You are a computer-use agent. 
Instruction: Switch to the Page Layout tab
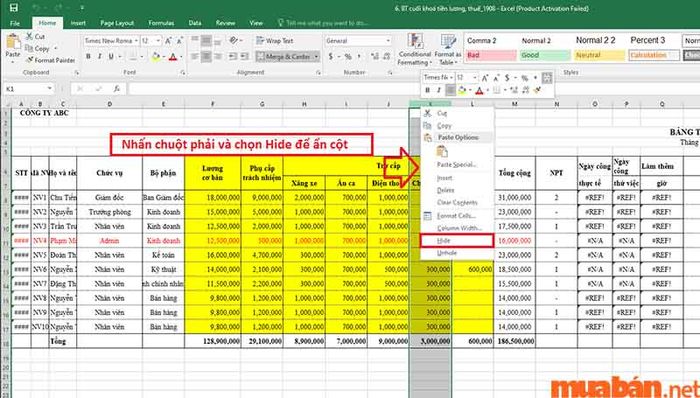point(117,23)
